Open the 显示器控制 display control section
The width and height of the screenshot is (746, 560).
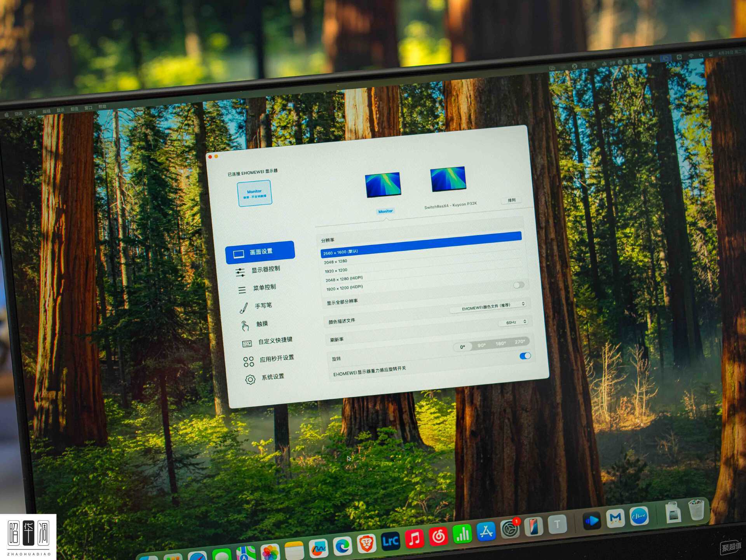(258, 270)
